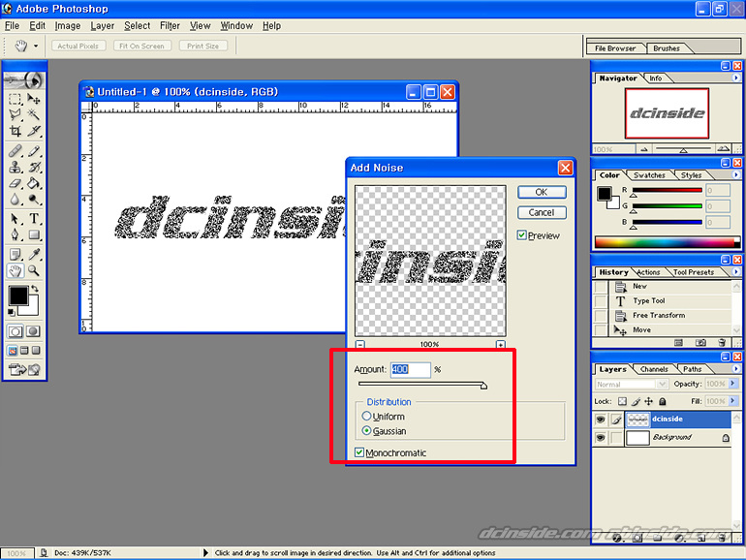Image resolution: width=746 pixels, height=560 pixels.
Task: Select the Pencil tool
Action: pyautogui.click(x=33, y=151)
